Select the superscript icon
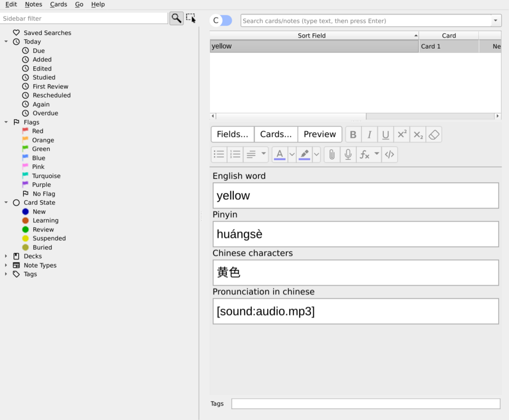The width and height of the screenshot is (509, 420). pyautogui.click(x=401, y=134)
